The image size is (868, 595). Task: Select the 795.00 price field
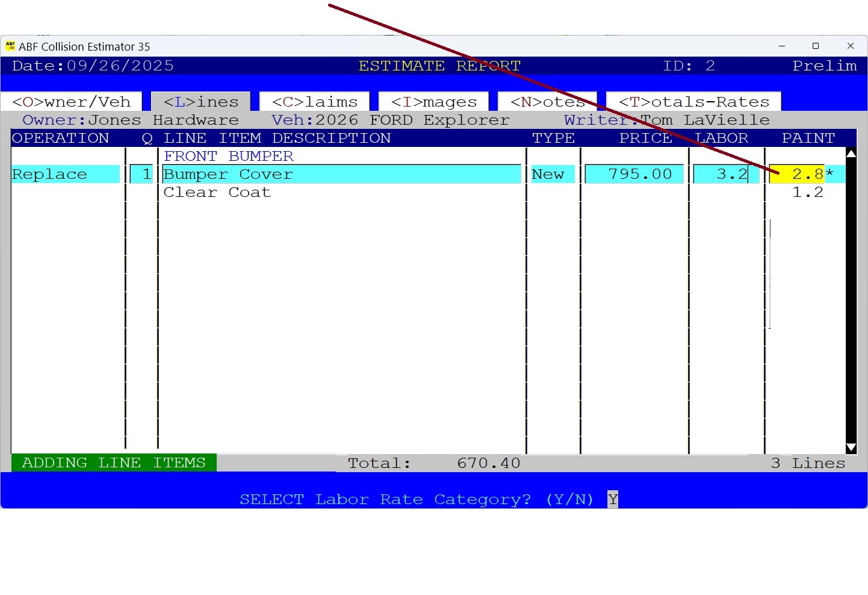634,174
